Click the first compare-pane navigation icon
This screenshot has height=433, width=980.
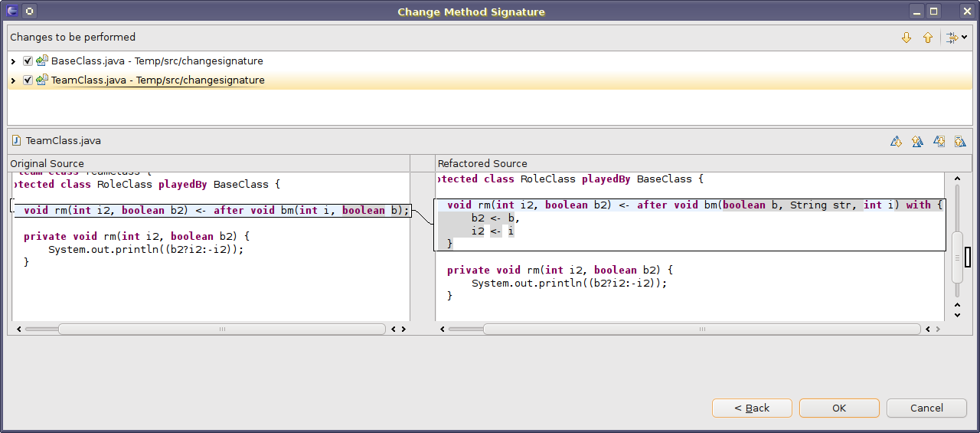click(896, 141)
